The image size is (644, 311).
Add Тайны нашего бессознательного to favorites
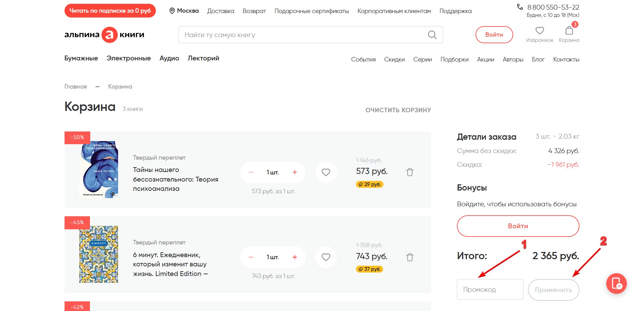pos(326,172)
